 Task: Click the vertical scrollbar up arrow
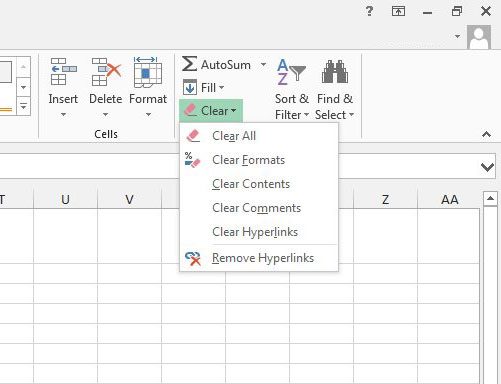(490, 199)
